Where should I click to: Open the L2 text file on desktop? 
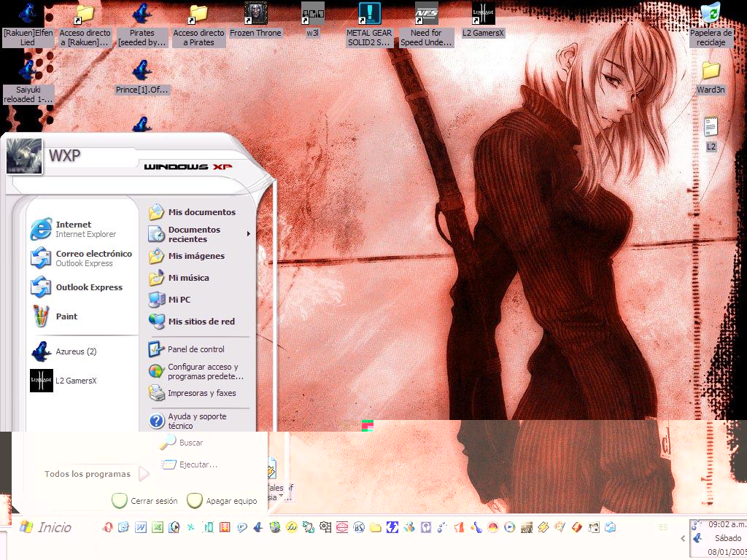[x=711, y=134]
